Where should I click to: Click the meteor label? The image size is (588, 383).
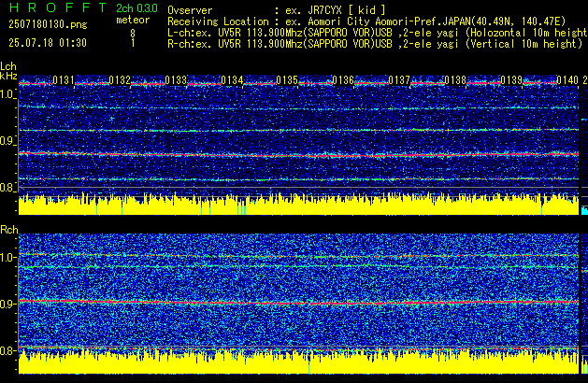coord(133,20)
